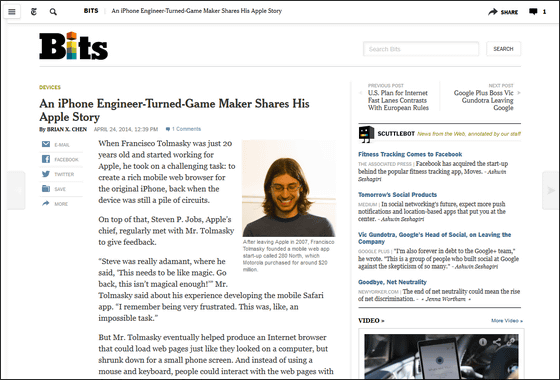Screen dimensions: 560x380
Task: Open the VIDEO » section heading
Action: (371, 321)
